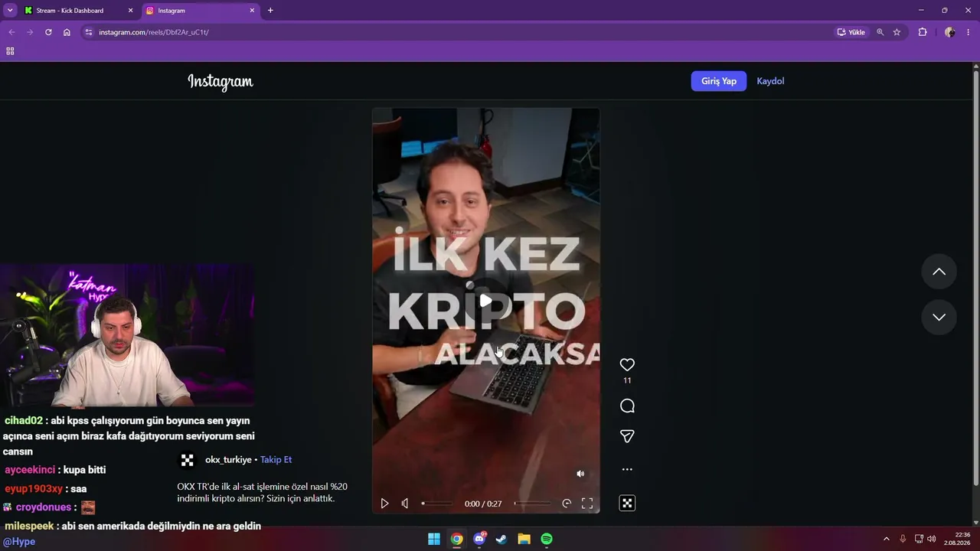Go to the next reel with down arrow
The width and height of the screenshot is (980, 551).
pos(939,317)
